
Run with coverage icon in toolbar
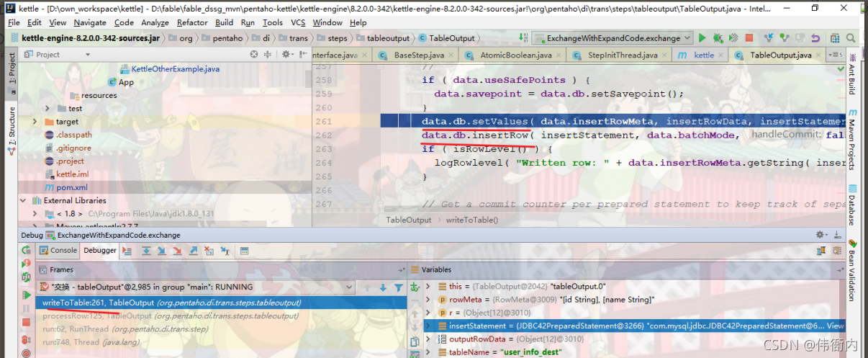[x=733, y=37]
